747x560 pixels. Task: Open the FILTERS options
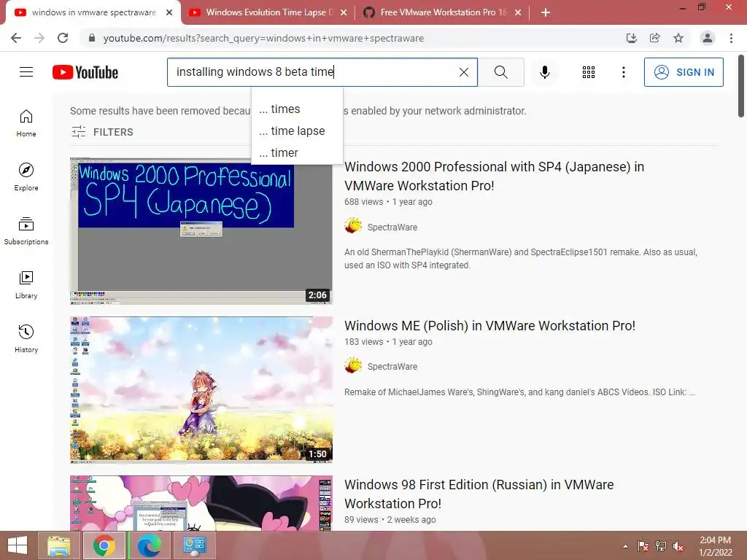coord(102,132)
